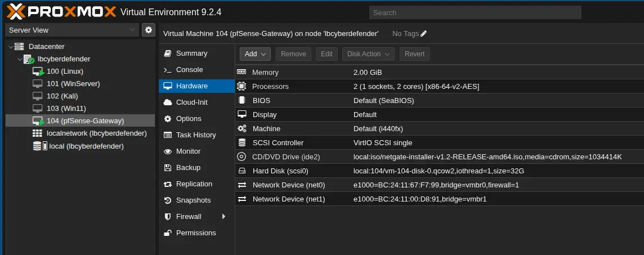
Task: Select 100 (Linux) in the tree
Action: 80,71
